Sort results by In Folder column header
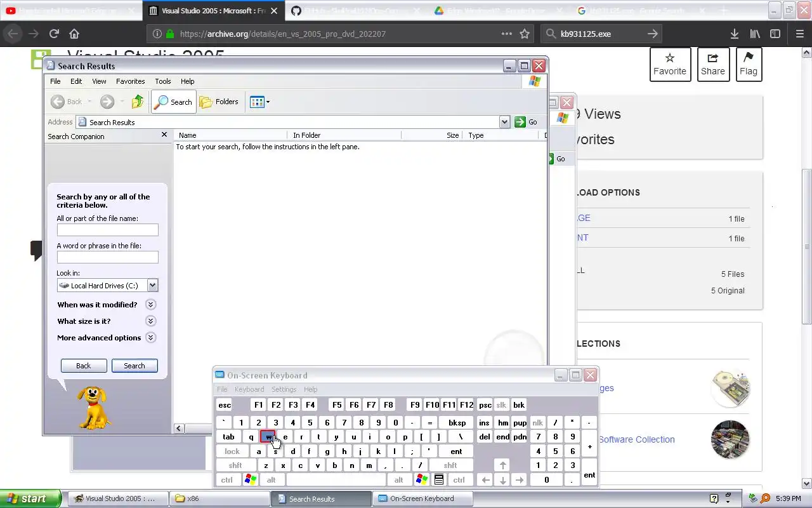 [344, 135]
